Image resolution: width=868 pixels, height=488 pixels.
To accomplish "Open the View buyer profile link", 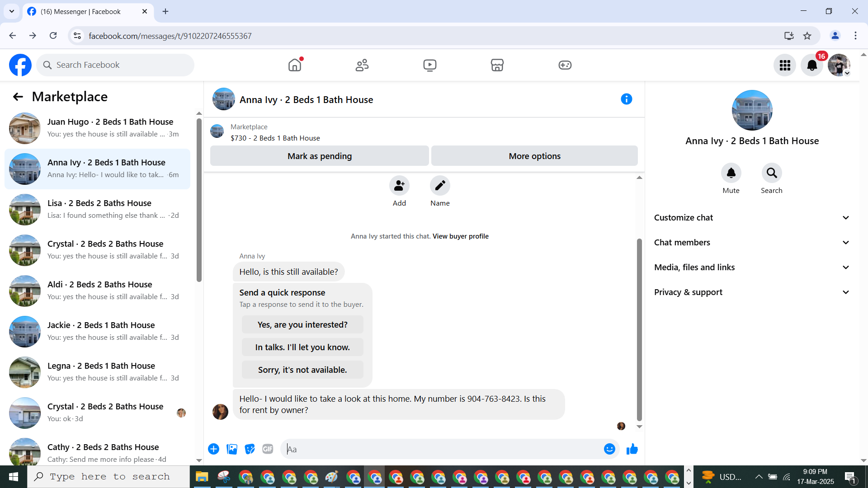I will (461, 236).
